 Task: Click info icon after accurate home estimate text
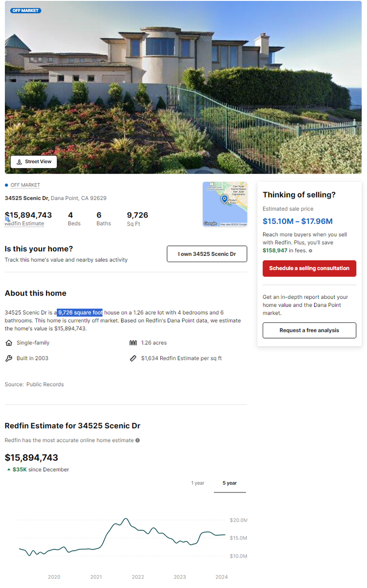pyautogui.click(x=138, y=440)
